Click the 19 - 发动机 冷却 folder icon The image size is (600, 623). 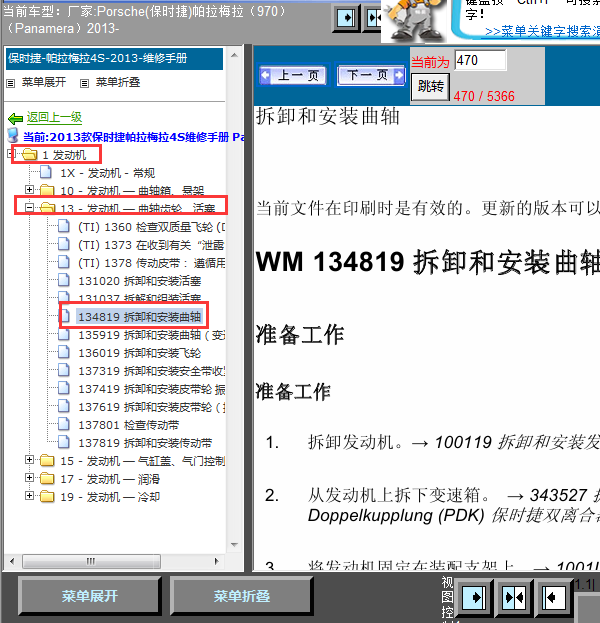click(47, 496)
